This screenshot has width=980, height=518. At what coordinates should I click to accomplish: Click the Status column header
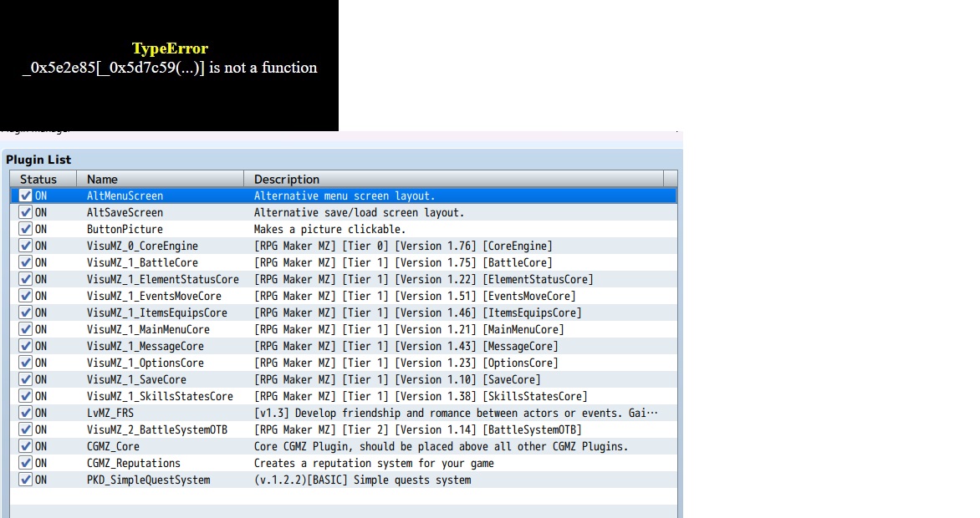(x=43, y=179)
